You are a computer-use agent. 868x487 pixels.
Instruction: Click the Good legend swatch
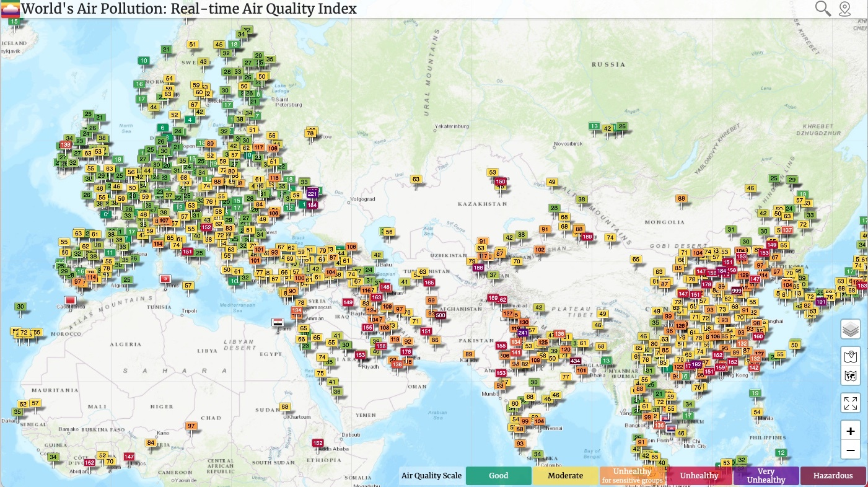[498, 476]
